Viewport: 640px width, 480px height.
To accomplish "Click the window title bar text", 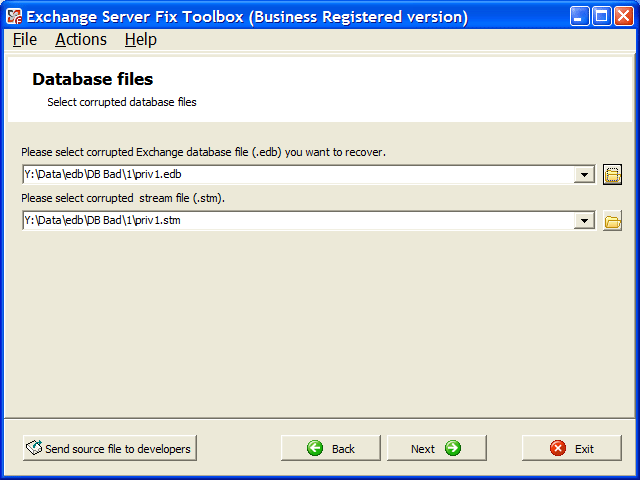I will tap(247, 16).
